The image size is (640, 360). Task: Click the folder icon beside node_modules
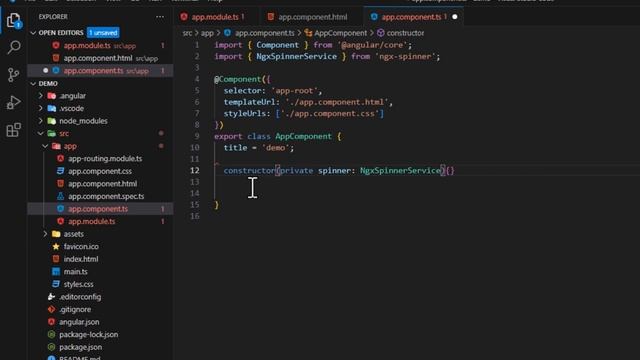51,121
